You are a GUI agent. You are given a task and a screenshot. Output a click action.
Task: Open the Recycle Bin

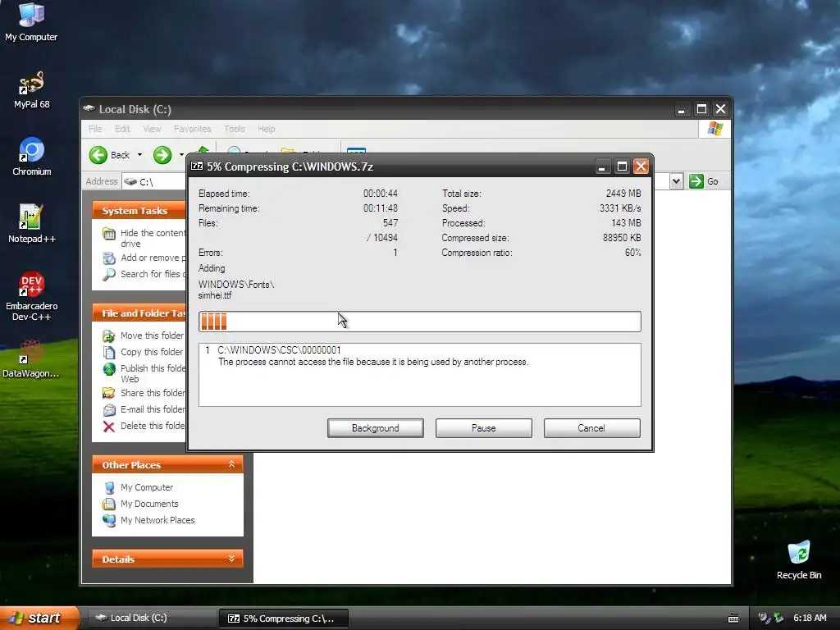click(x=799, y=560)
